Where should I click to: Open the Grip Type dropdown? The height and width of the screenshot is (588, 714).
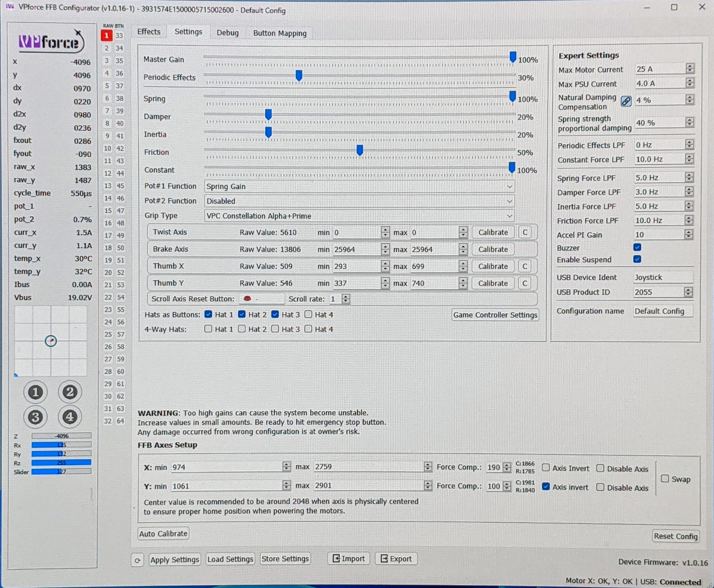click(359, 216)
